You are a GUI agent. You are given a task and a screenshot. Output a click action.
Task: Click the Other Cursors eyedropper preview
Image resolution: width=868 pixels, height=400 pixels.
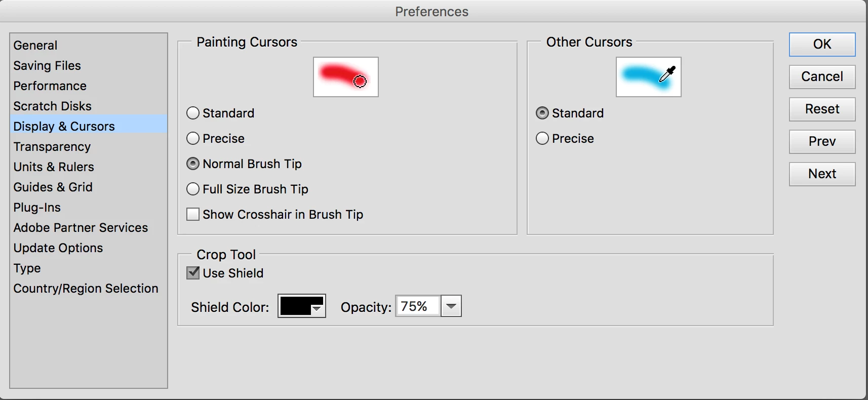pos(648,77)
